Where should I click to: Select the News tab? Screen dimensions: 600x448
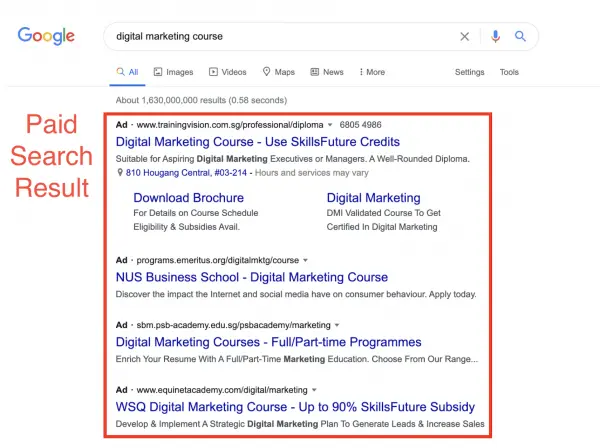(x=327, y=72)
